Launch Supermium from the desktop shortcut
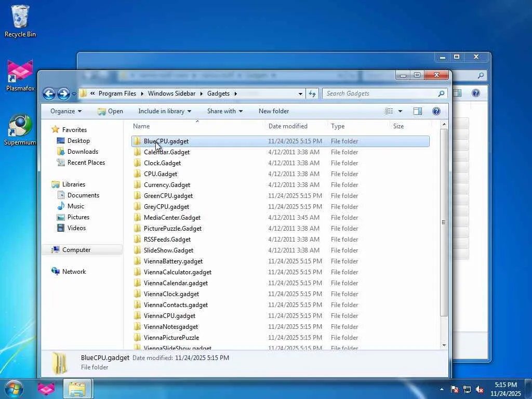 20,129
